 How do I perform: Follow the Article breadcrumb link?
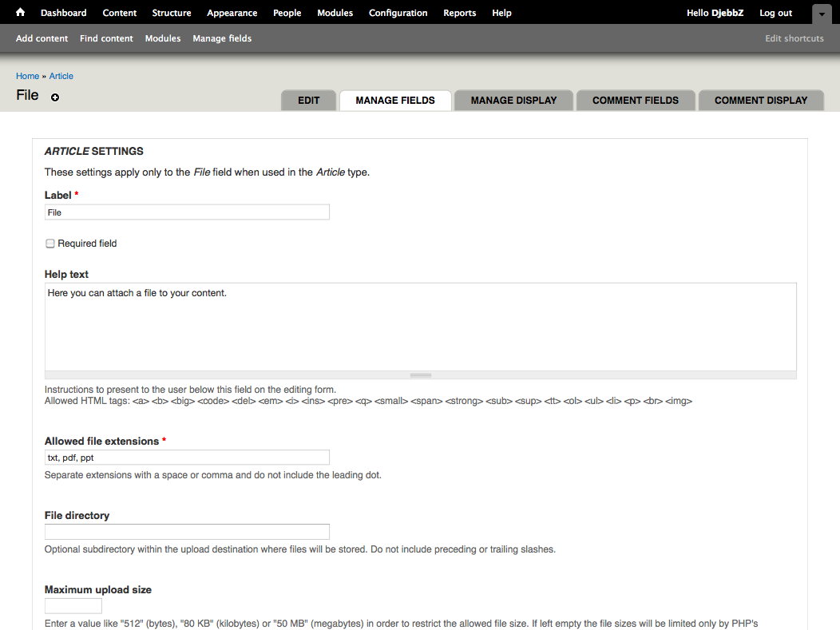61,76
